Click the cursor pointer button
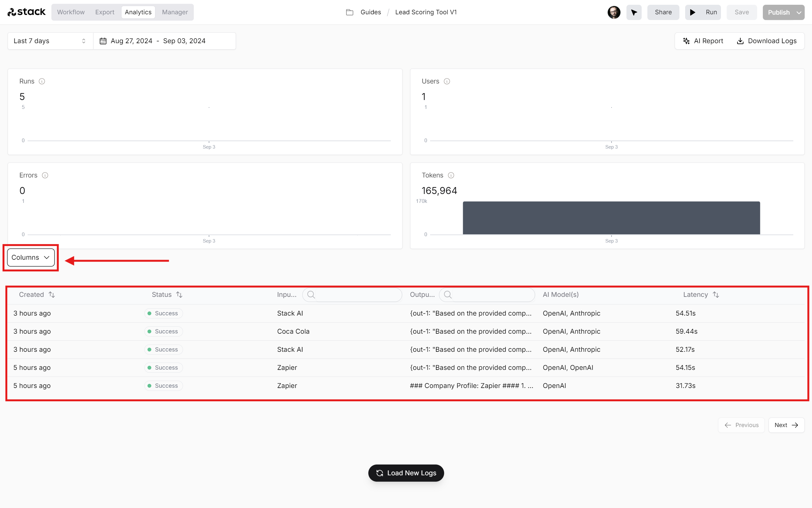 [634, 12]
